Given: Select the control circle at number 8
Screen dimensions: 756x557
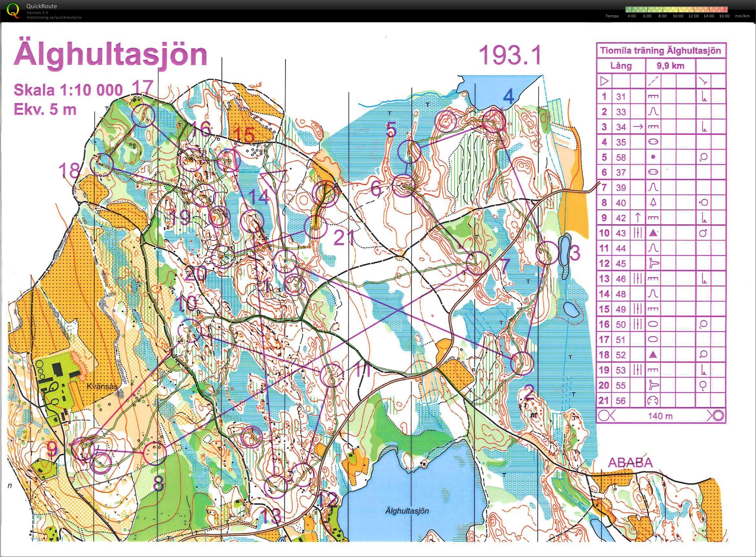Looking at the screenshot, I should point(155,453).
